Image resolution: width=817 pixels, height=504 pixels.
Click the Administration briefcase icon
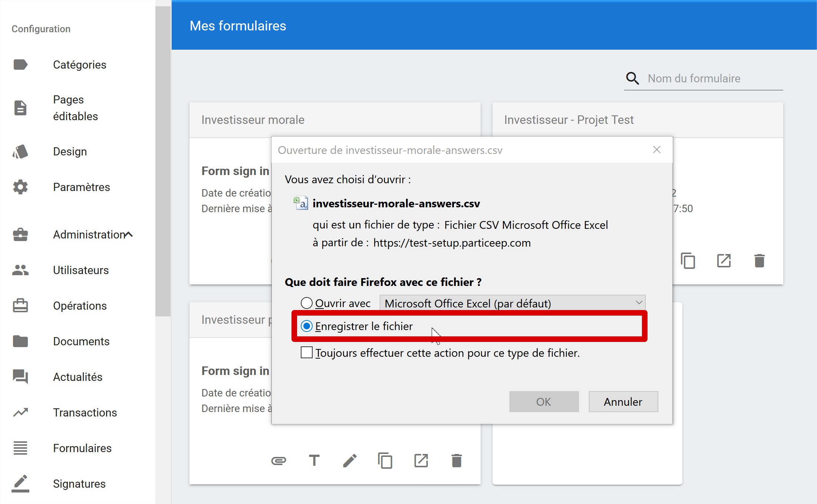pos(20,234)
